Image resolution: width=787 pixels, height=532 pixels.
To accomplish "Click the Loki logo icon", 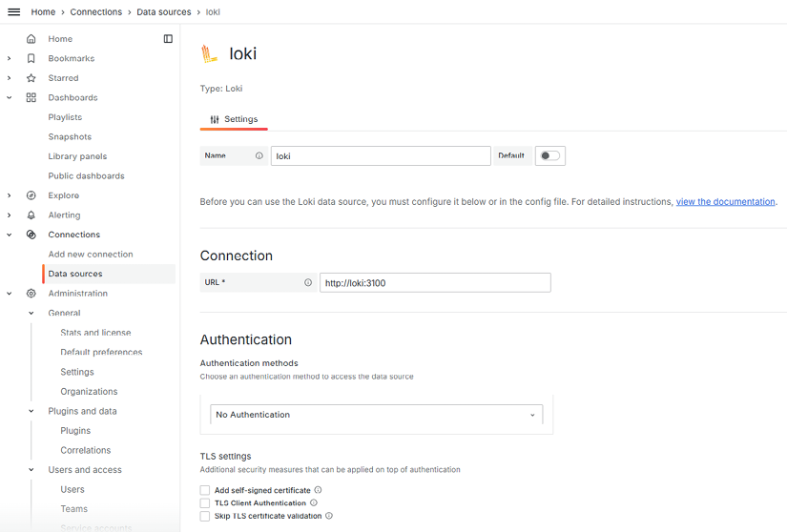I will (209, 53).
